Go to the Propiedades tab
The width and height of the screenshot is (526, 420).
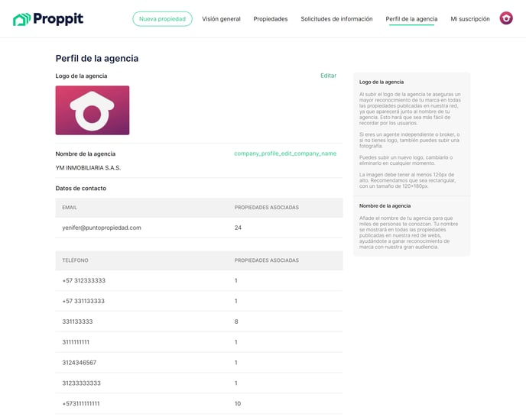coord(271,19)
